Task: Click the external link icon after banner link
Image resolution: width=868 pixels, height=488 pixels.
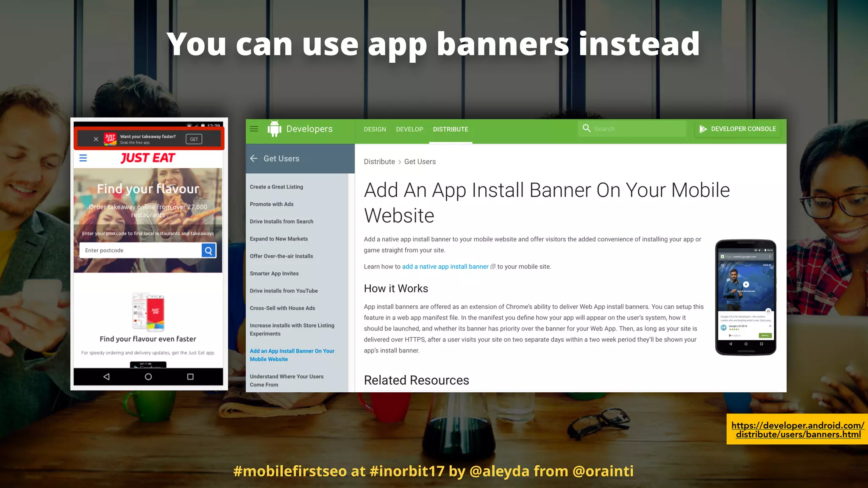Action: tap(493, 266)
